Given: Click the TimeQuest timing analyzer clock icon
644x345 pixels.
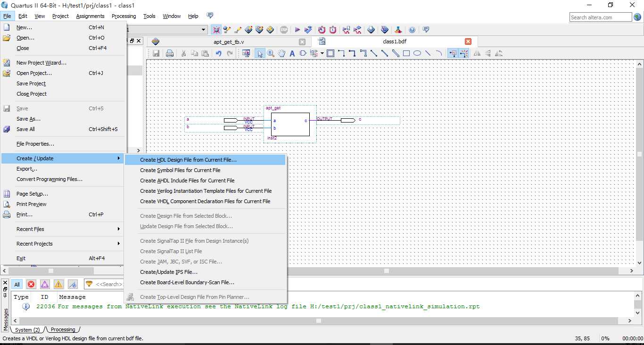Looking at the screenshot, I should [x=333, y=30].
